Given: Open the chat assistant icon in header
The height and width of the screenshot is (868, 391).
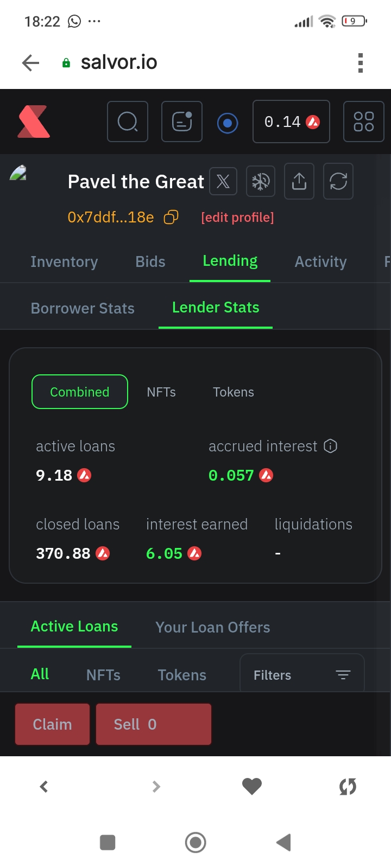Looking at the screenshot, I should click(182, 122).
